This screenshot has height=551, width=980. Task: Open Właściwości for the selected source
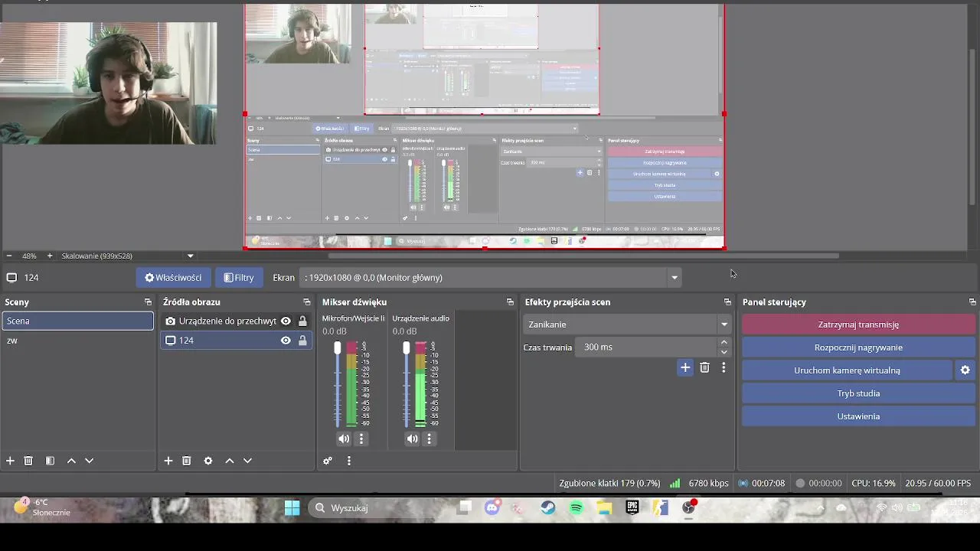coord(174,278)
